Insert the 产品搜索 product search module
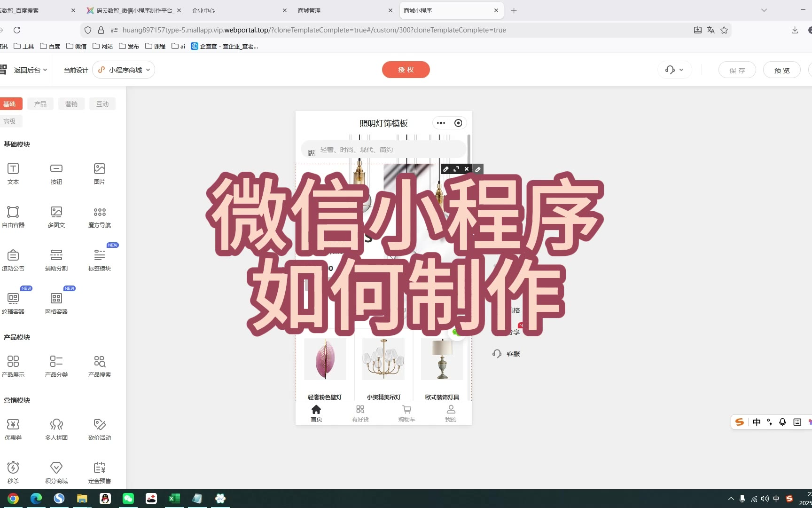 100,366
